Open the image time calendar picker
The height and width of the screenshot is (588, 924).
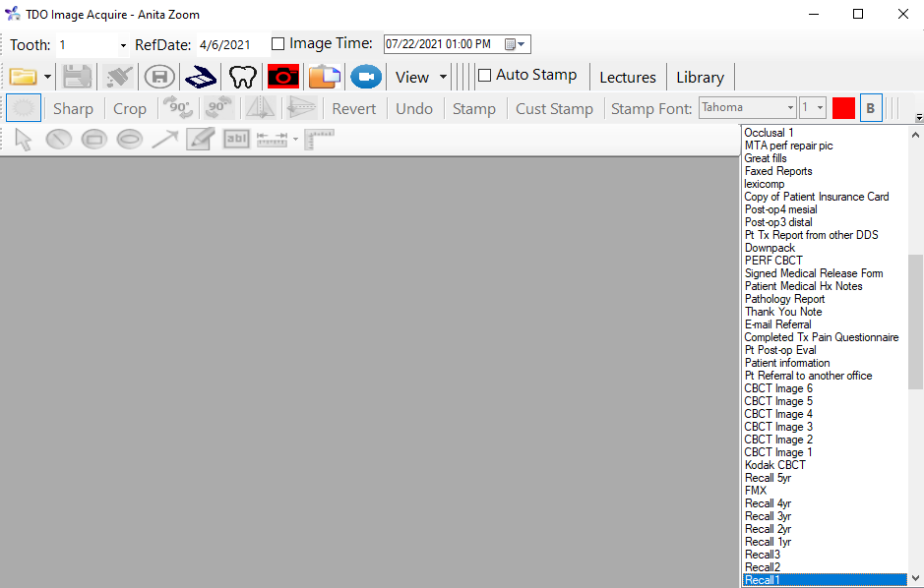click(516, 44)
